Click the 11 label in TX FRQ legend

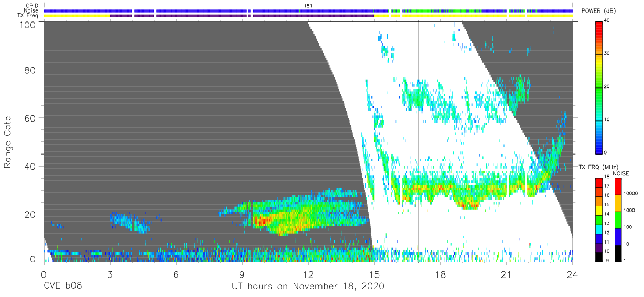pyautogui.click(x=607, y=243)
